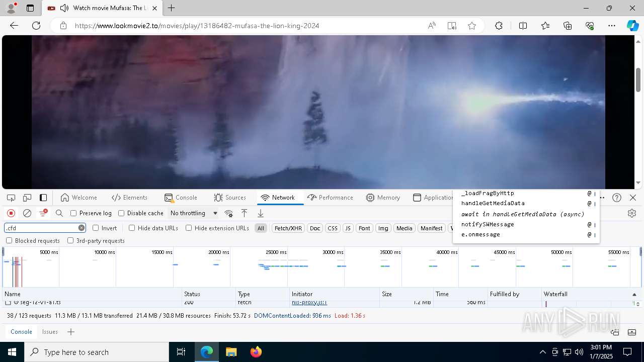Open network conditions wifi-gear icon
This screenshot has width=644, height=362.
228,213
